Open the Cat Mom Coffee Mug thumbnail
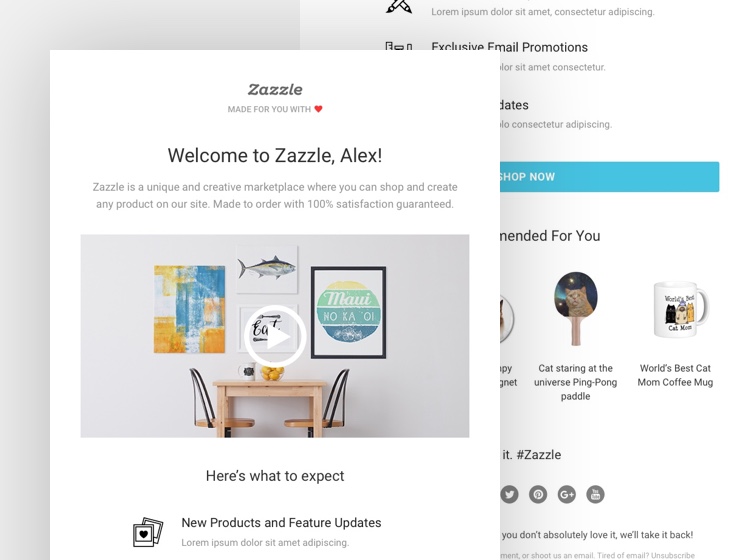Image resolution: width=750 pixels, height=560 pixels. tap(681, 309)
